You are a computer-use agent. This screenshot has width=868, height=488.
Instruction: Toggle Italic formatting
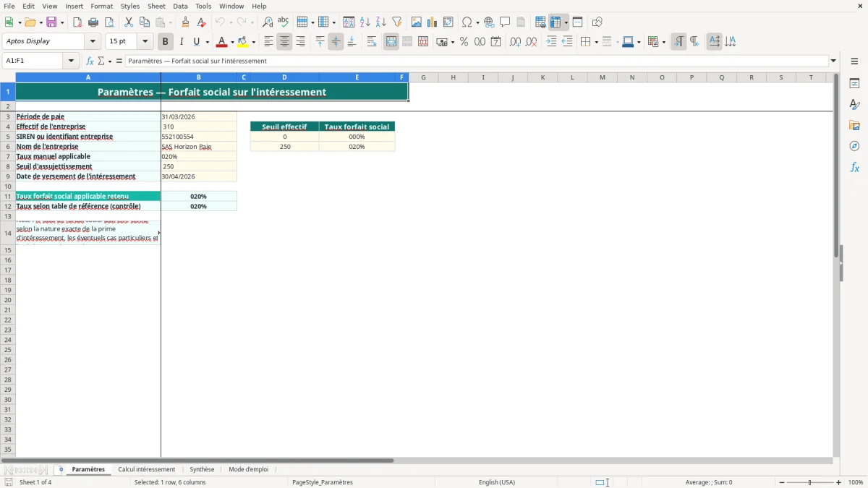pyautogui.click(x=182, y=42)
